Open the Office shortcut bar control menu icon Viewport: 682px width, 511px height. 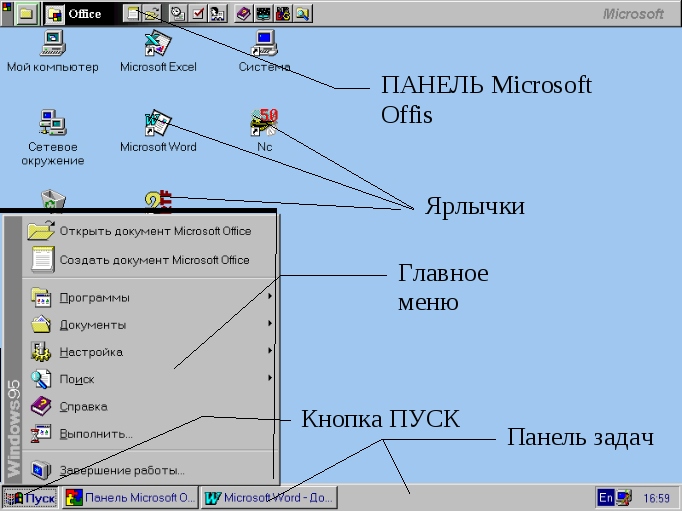pos(7,7)
